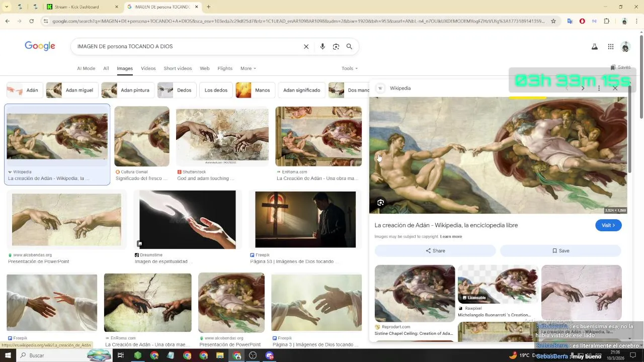Go to Google homepage via logo

coord(40,46)
